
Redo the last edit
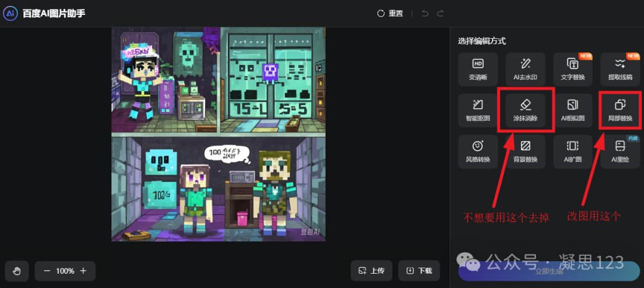point(440,14)
